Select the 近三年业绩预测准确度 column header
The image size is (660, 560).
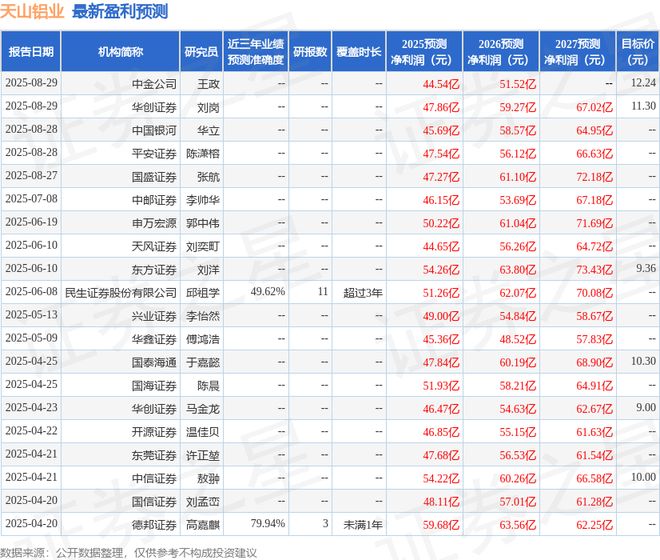[x=255, y=51]
